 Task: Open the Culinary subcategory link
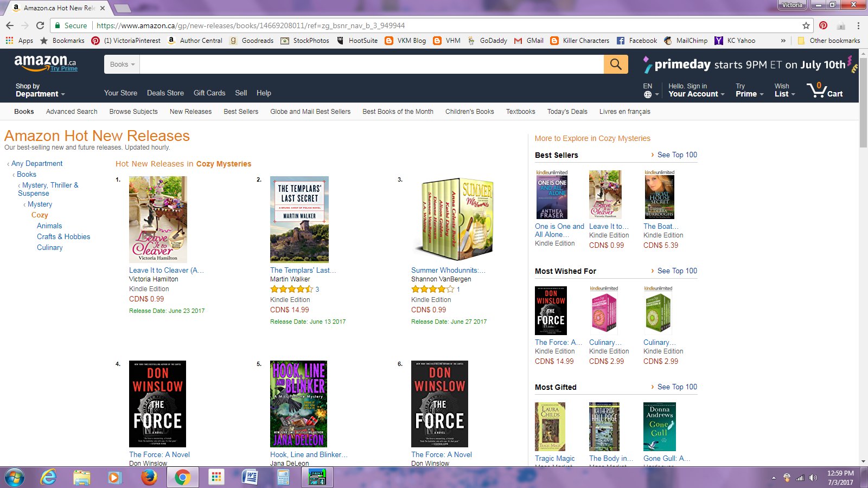click(50, 248)
